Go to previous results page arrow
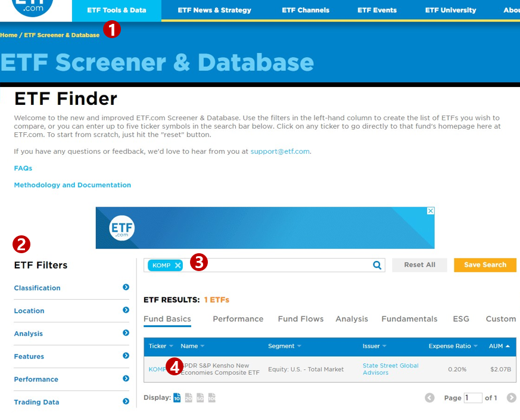This screenshot has height=420, width=520. tap(429, 398)
